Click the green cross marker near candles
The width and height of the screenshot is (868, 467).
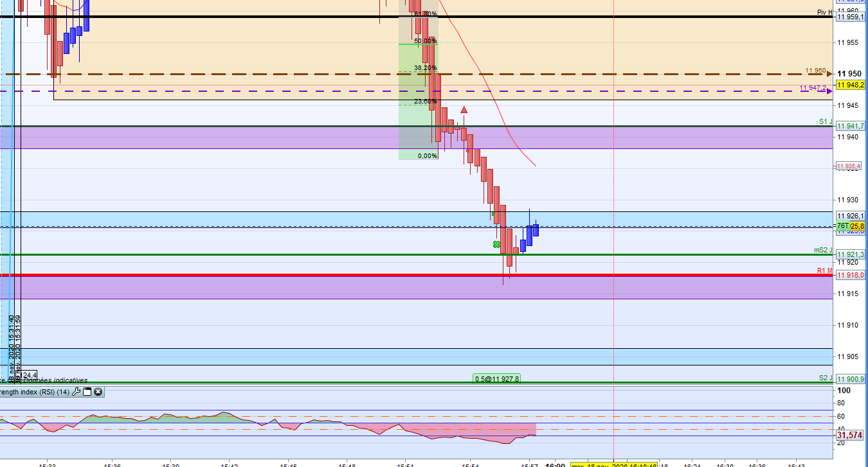pos(496,244)
